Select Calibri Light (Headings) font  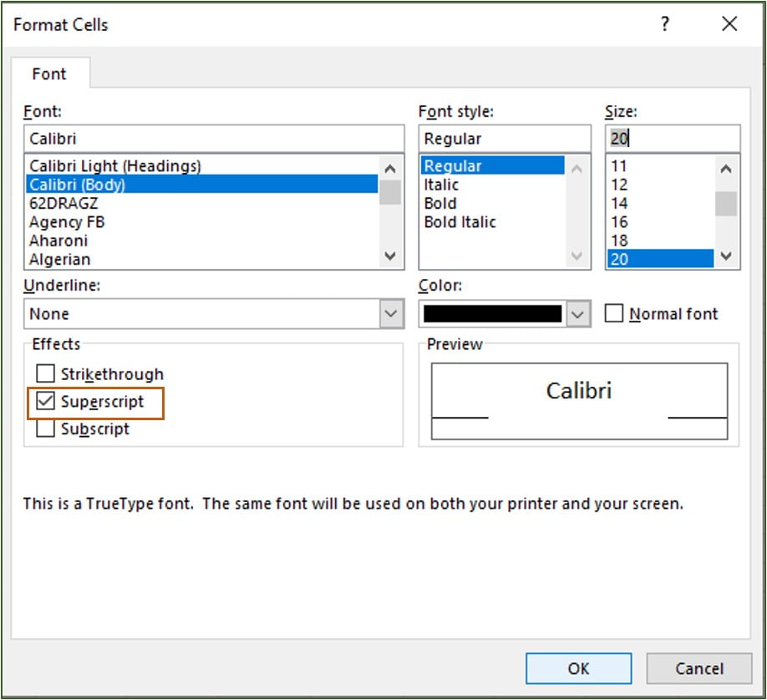point(202,166)
